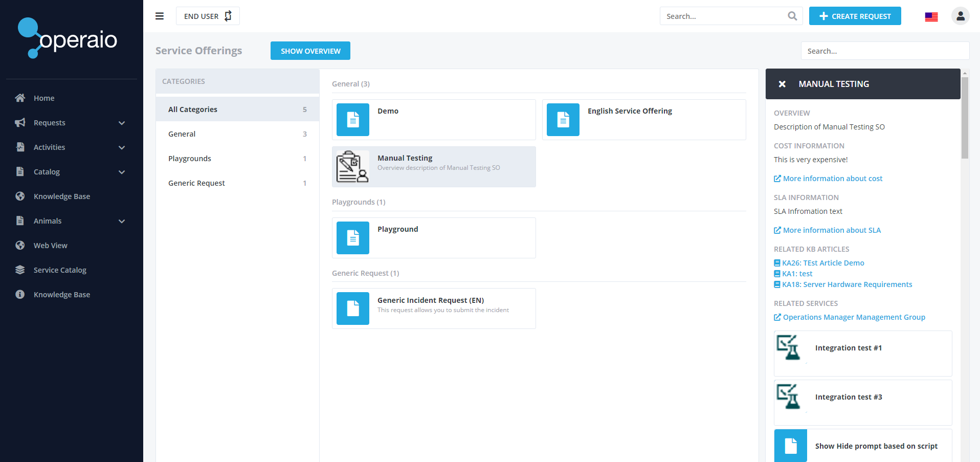980x462 pixels.
Task: Click the top search magnifier icon
Action: (x=792, y=16)
